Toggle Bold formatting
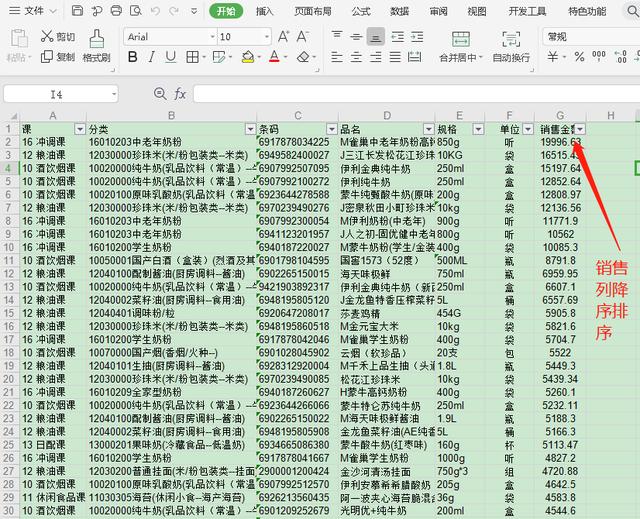The height and width of the screenshot is (519, 640). coord(133,57)
